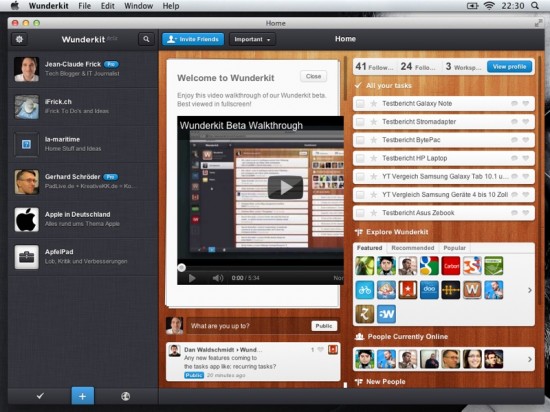Open the red star Wunderlist featured icon

click(x=408, y=290)
